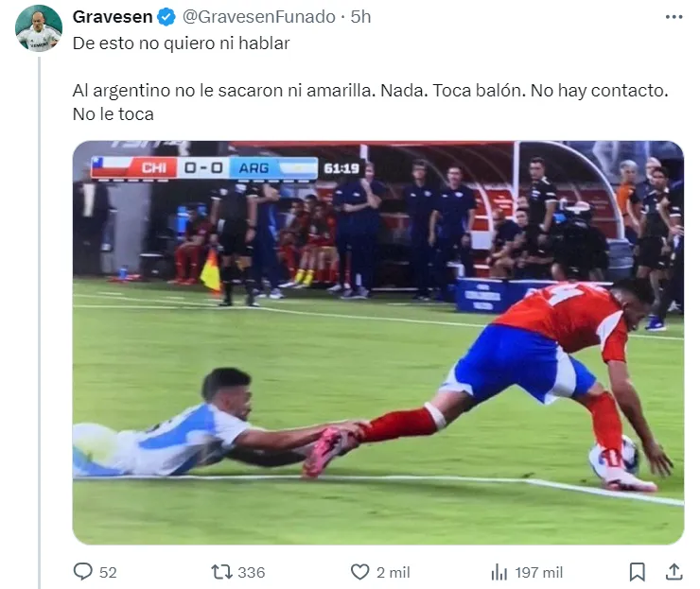700x589 pixels.
Task: Click the views count 197 mil
Action: click(539, 572)
